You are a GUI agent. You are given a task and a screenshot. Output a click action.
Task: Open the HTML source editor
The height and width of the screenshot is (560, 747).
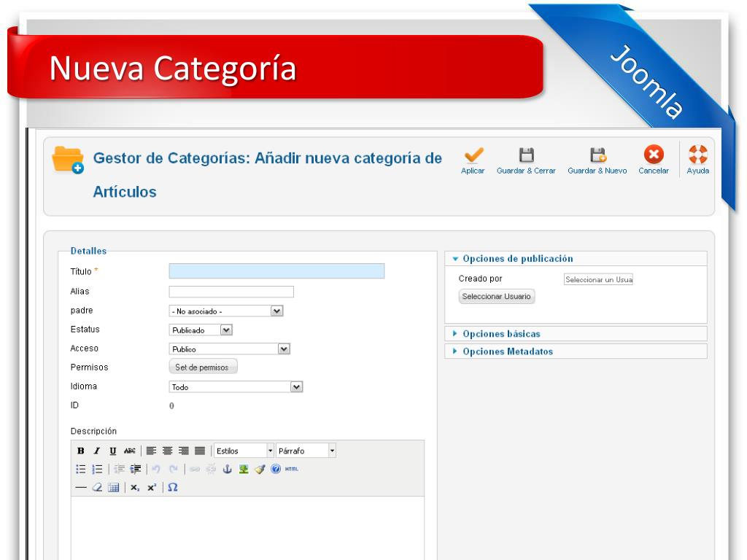[292, 469]
